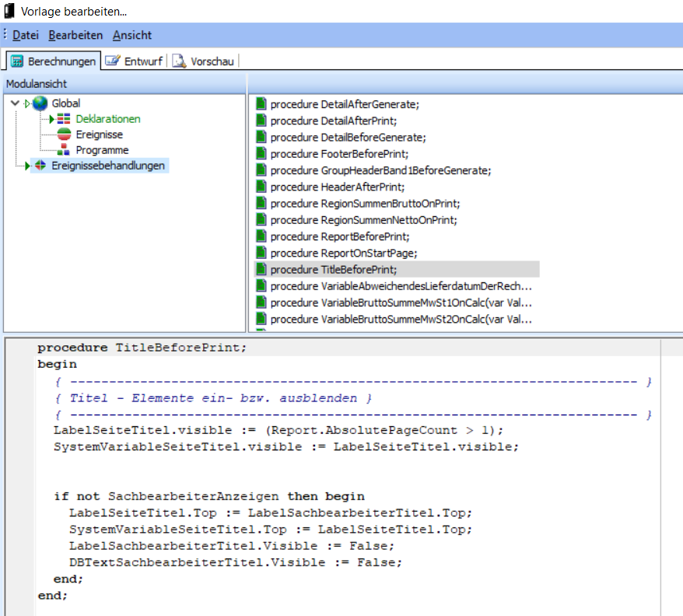683x616 pixels.
Task: Click the Global globe icon
Action: (40, 103)
